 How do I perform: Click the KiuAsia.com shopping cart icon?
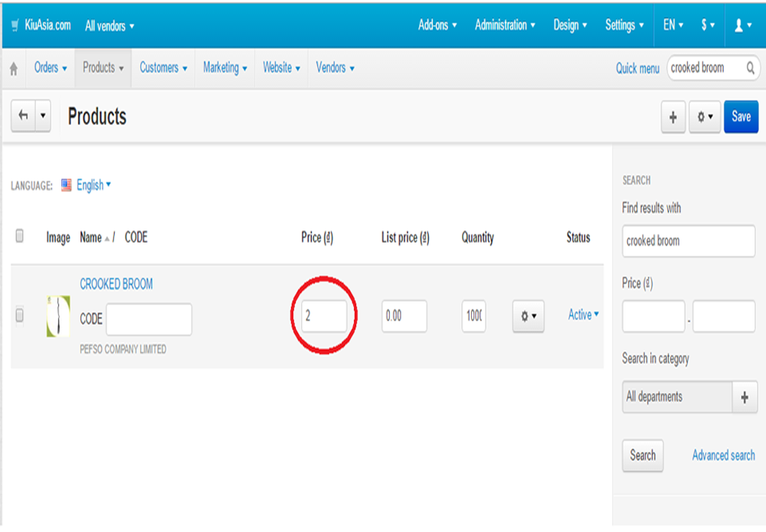(x=15, y=25)
